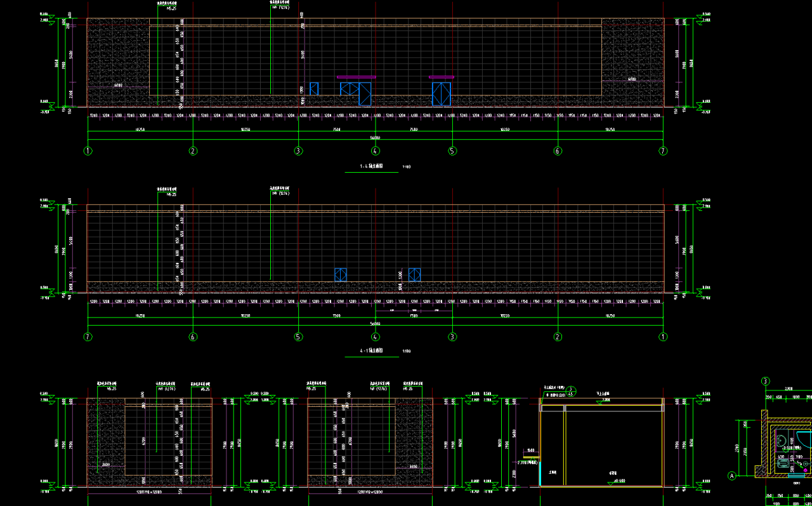Image resolution: width=812 pixels, height=506 pixels.
Task: Click the axis 3 bubble above the floor plan
Action: pos(766,382)
